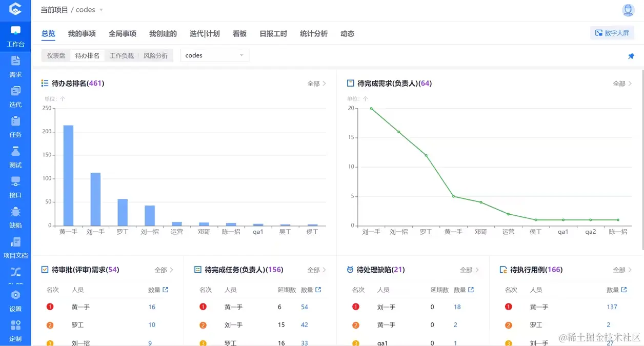This screenshot has height=346, width=644.
Task: Click the export icon beside 数量 in 待完成任务
Action: tap(318, 290)
